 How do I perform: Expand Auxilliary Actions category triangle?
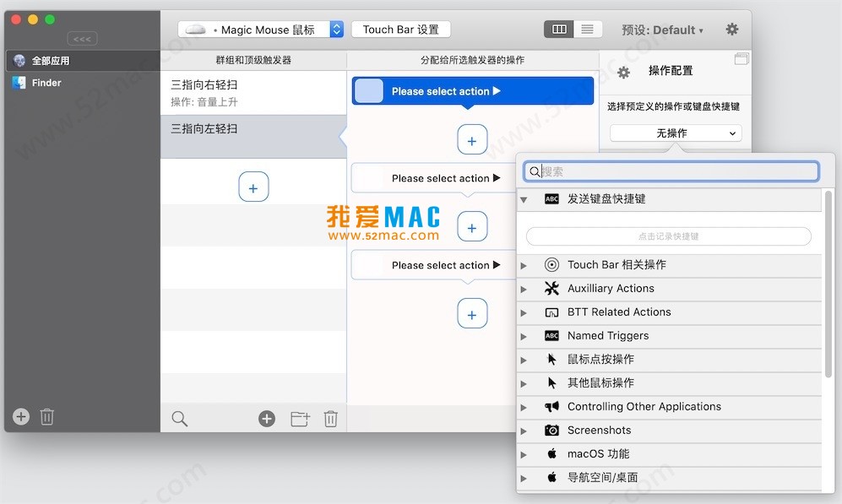[x=524, y=289]
